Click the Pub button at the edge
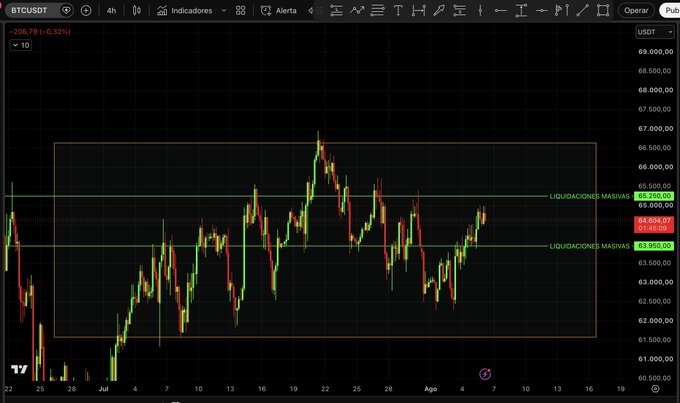This screenshot has height=403, width=680. pyautogui.click(x=670, y=10)
